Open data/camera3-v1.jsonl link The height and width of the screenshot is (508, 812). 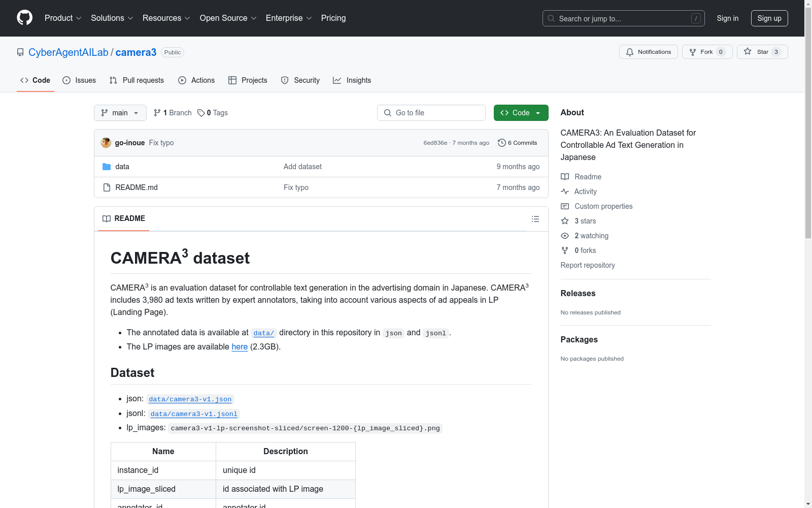tap(194, 414)
